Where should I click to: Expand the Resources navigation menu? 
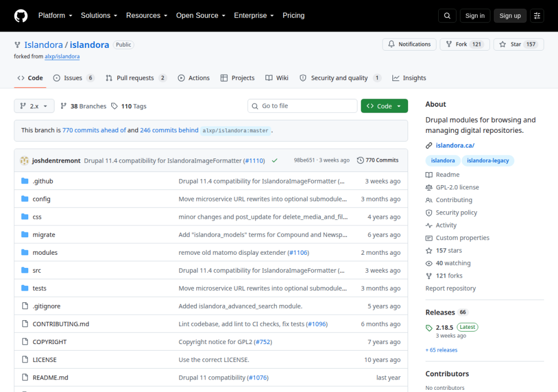(147, 16)
